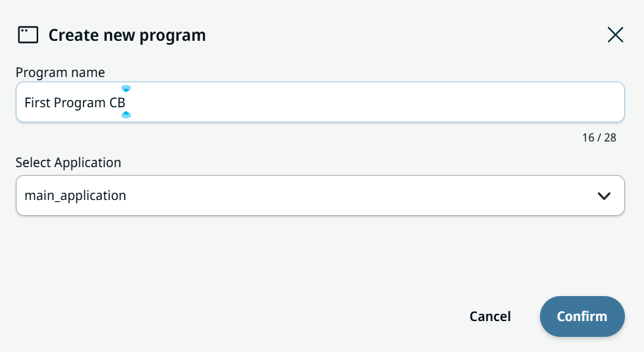Click the Create new program heading
644x352 pixels.
click(x=127, y=36)
